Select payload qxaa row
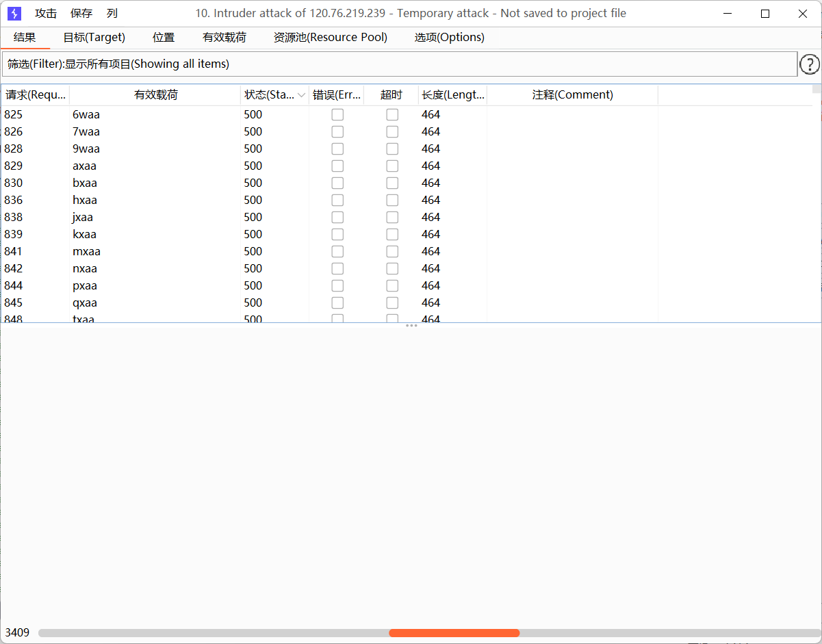The height and width of the screenshot is (644, 822). point(407,303)
